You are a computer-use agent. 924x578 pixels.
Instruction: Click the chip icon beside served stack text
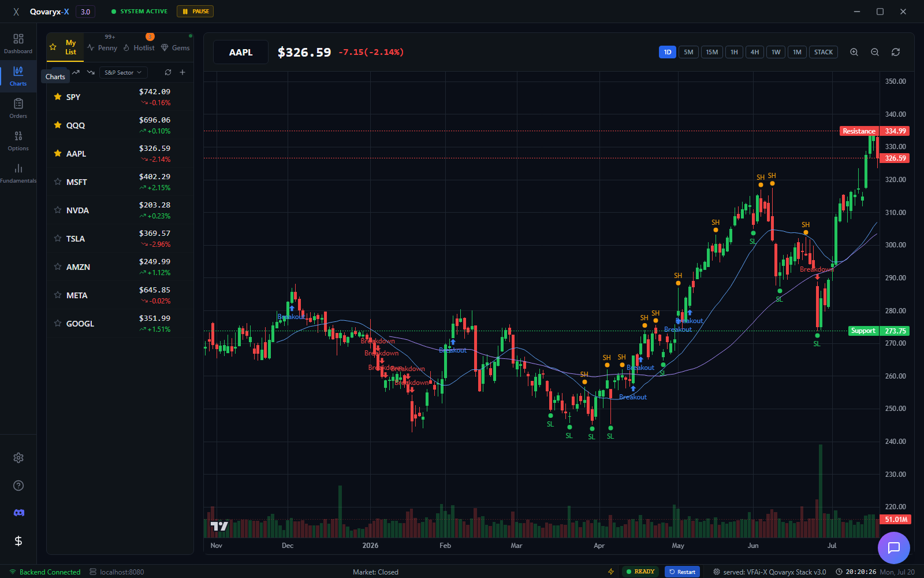click(717, 572)
